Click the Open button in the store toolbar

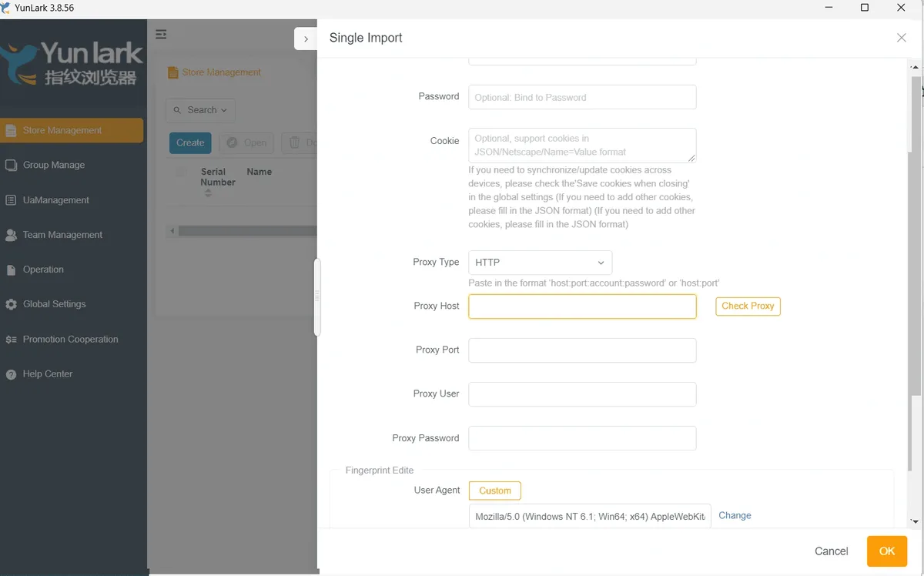click(x=246, y=142)
